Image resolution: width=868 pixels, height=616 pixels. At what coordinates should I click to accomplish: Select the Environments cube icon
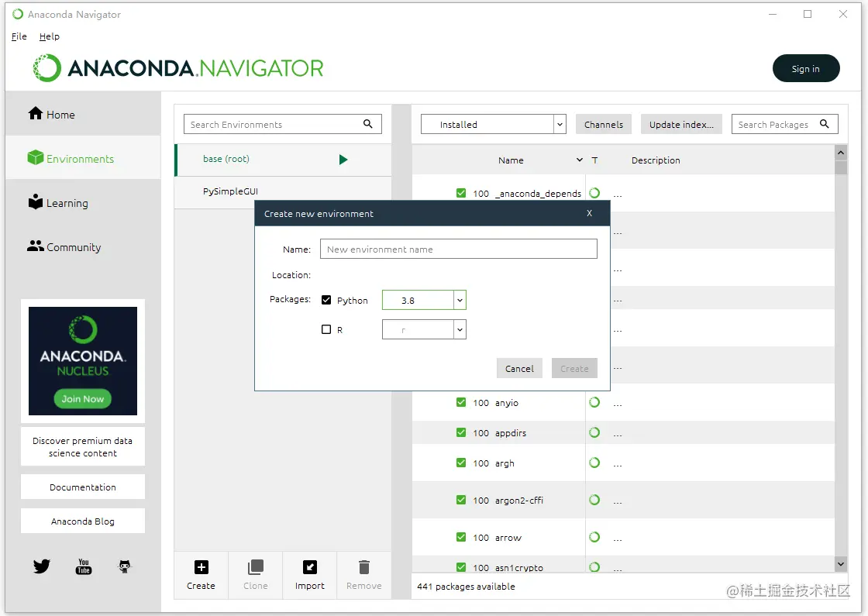36,158
